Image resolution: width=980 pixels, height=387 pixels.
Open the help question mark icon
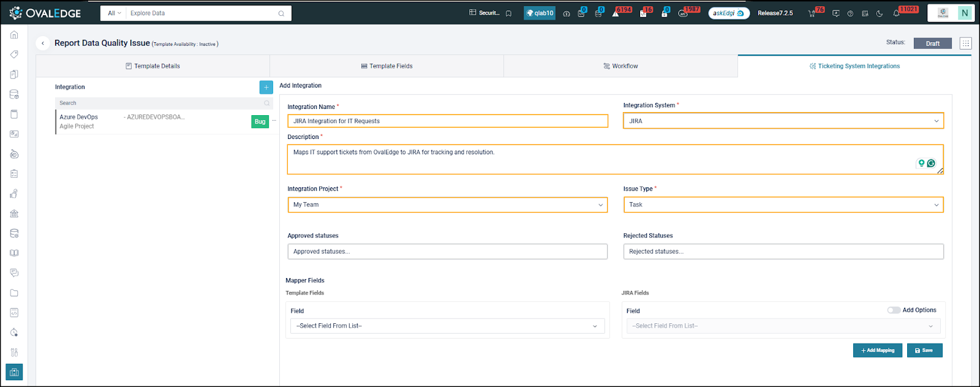point(850,13)
